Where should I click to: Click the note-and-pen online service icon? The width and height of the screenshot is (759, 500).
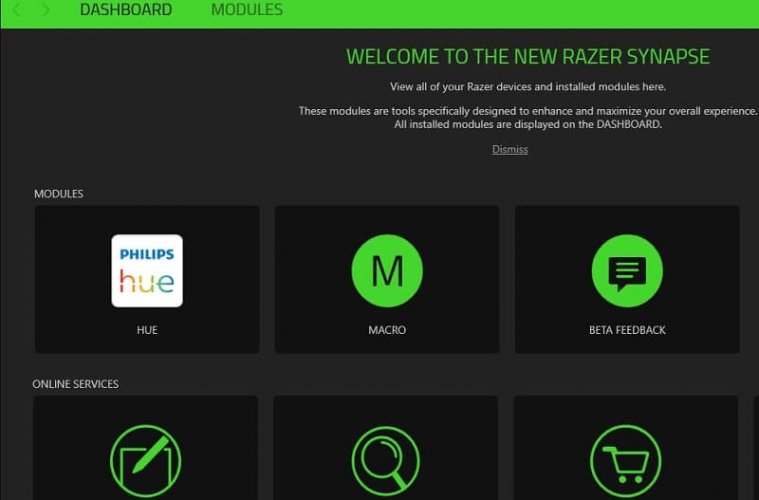pos(145,461)
